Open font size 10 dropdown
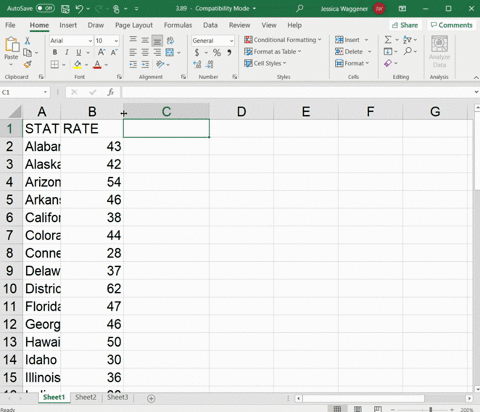Viewport: 480px width, 412px height. coord(116,41)
